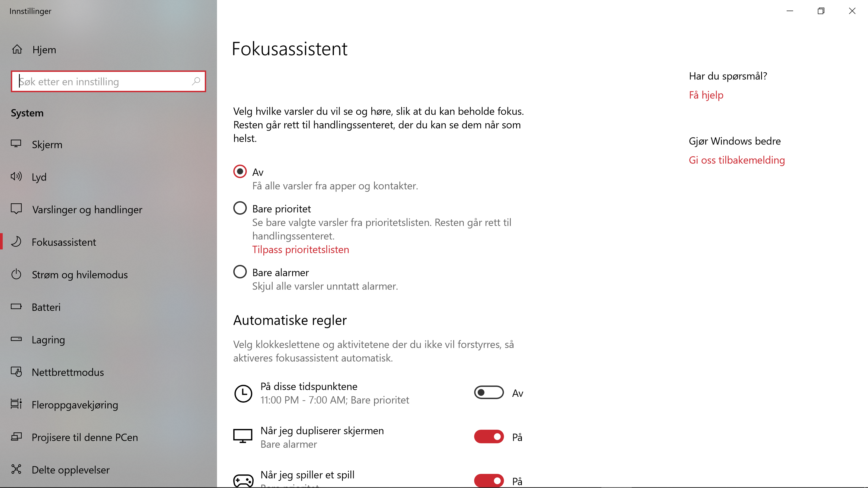Select the Lagring storage icon
868x488 pixels.
coord(17,339)
